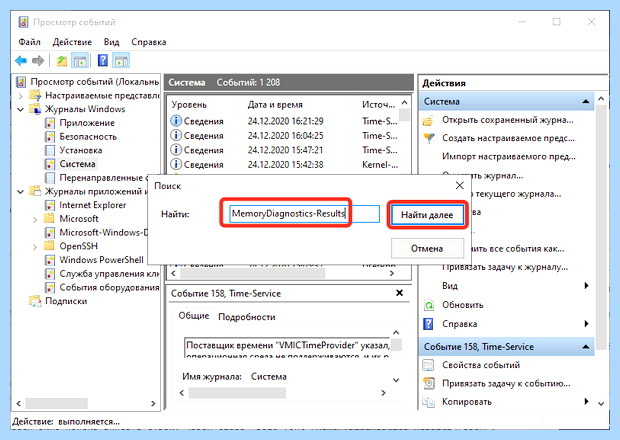This screenshot has width=620, height=440.
Task: Switch to the Подробности tab
Action: [247, 317]
